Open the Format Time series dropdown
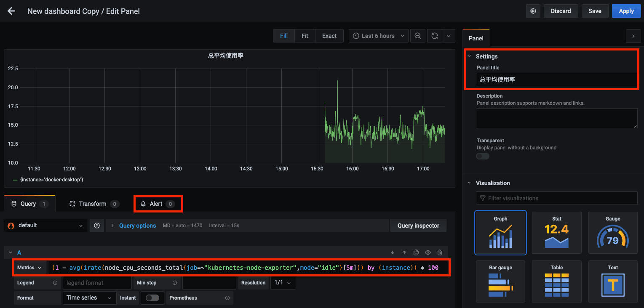The width and height of the screenshot is (644, 308). pyautogui.click(x=89, y=298)
